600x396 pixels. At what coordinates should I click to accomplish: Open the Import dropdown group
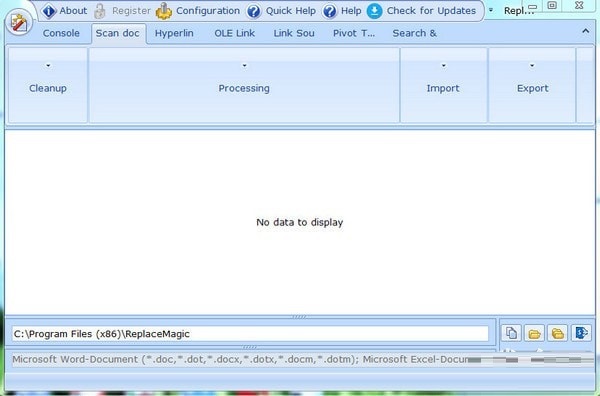click(443, 85)
